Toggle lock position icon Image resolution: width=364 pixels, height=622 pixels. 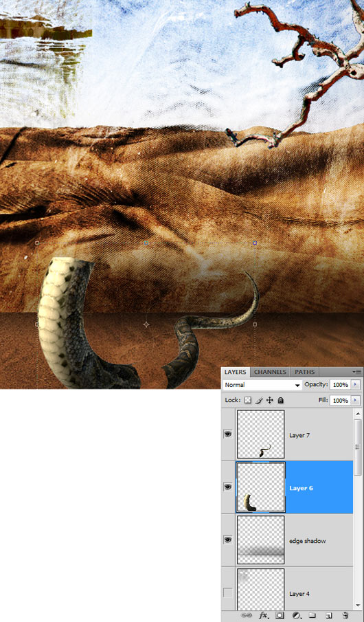(x=270, y=400)
